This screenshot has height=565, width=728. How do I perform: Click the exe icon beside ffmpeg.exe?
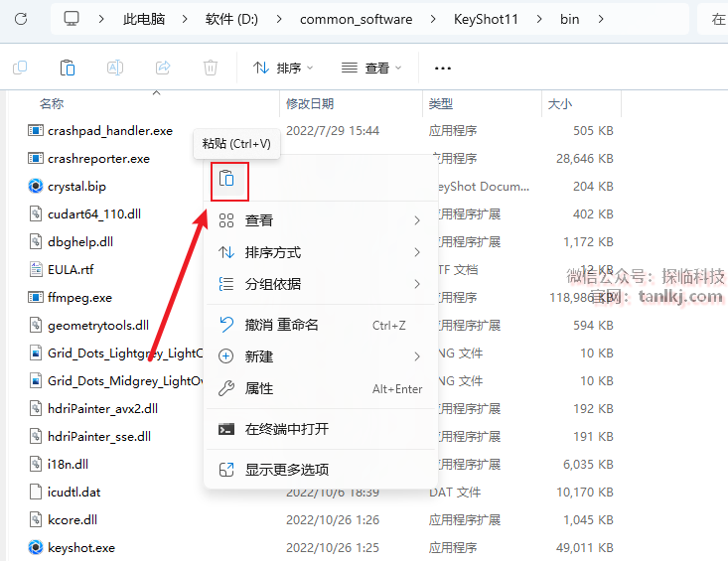coord(36,297)
